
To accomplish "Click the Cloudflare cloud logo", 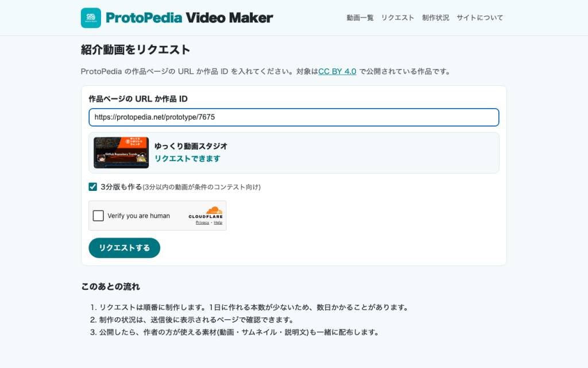I will coord(214,210).
